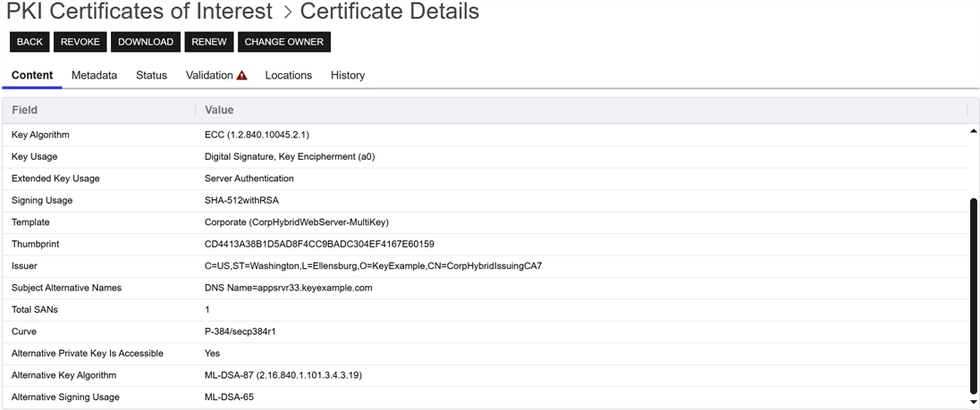Click RENEW to renew the certificate
Viewport: 980px width, 410px height.
click(209, 42)
